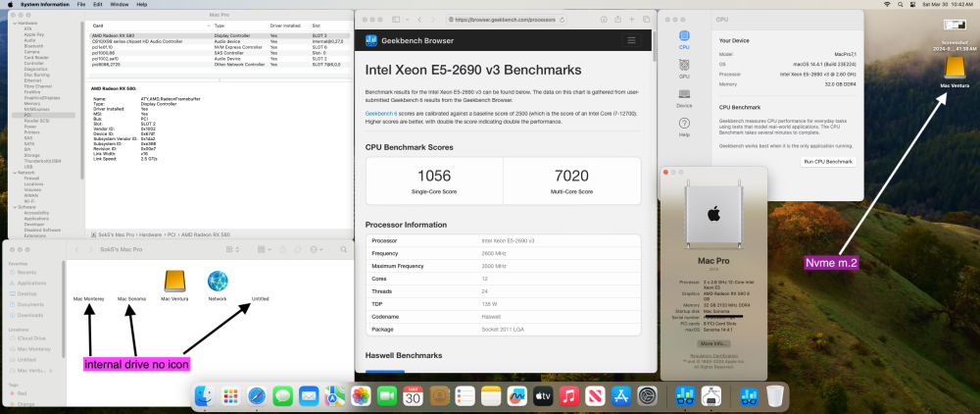This screenshot has width=980, height=414.
Task: Open Finder from the Dock
Action: coord(206,396)
